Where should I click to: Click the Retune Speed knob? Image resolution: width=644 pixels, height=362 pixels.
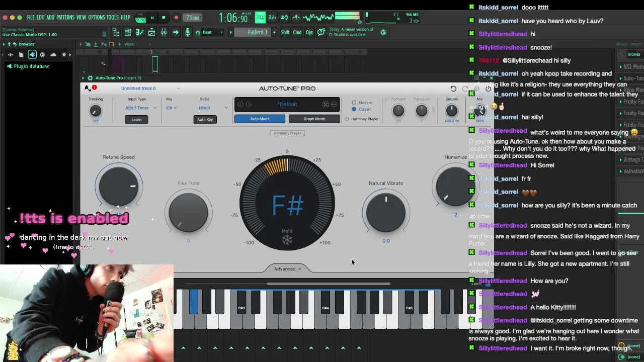[118, 187]
